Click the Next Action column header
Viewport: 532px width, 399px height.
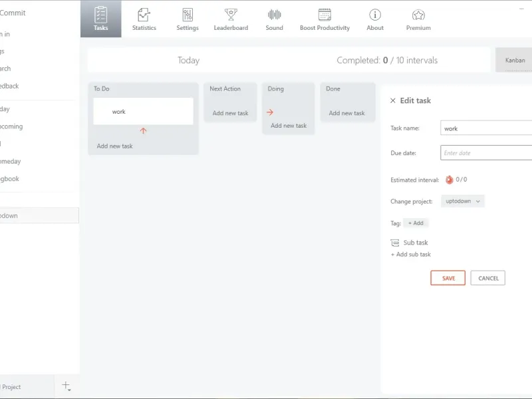225,88
